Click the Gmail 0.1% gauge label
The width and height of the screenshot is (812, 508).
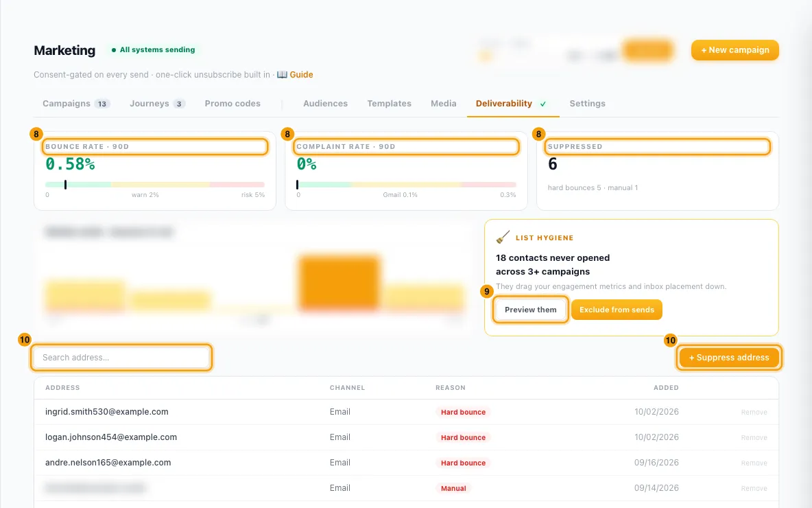[x=400, y=195]
